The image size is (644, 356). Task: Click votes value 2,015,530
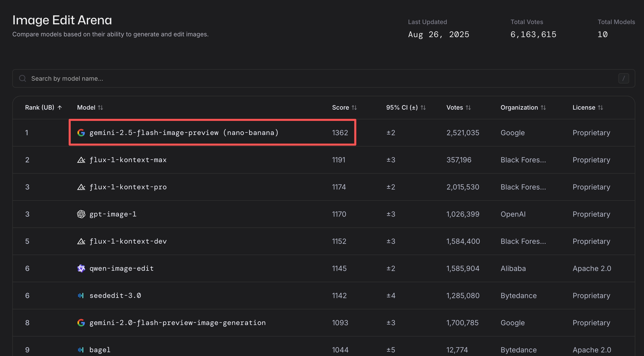pos(463,187)
